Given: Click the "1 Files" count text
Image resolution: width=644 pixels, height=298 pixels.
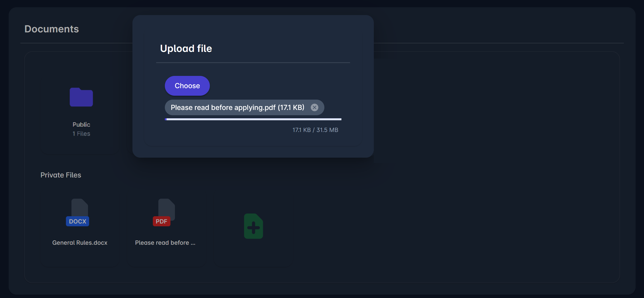Looking at the screenshot, I should [x=81, y=134].
